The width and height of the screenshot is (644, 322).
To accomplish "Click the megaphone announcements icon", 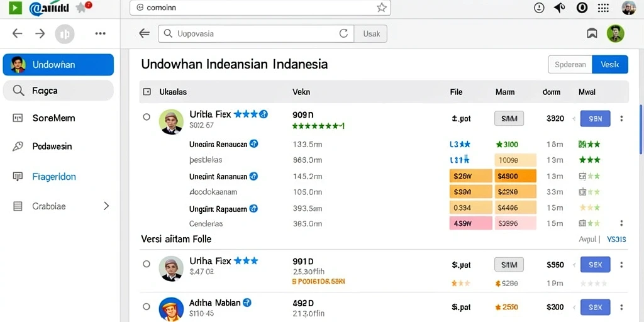I will click(x=559, y=8).
